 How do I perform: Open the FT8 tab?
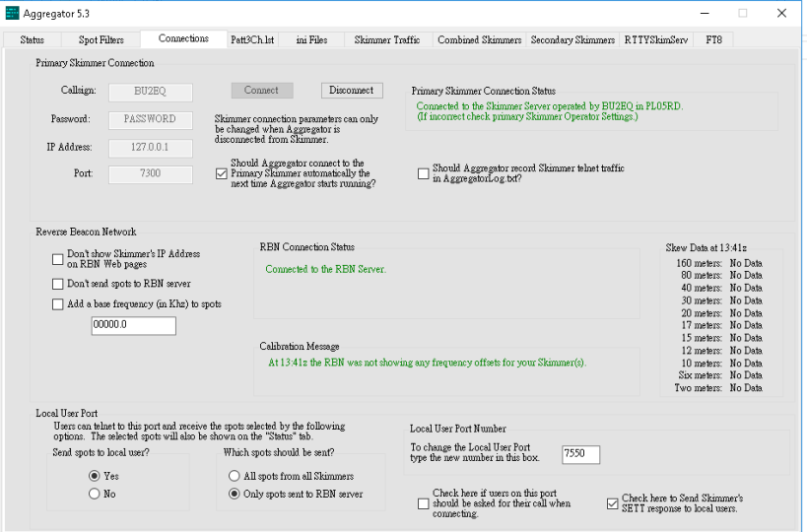pos(713,39)
